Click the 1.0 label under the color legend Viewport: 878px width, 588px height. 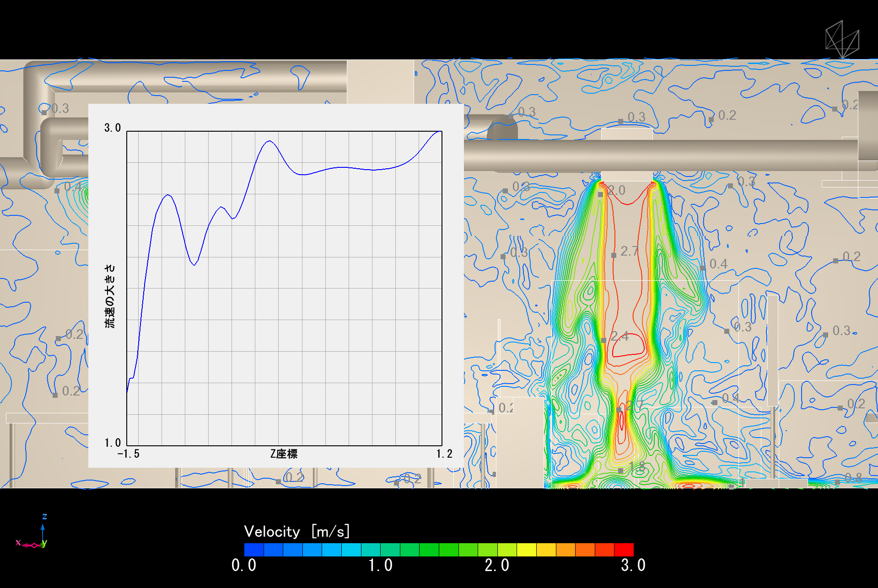(x=380, y=565)
